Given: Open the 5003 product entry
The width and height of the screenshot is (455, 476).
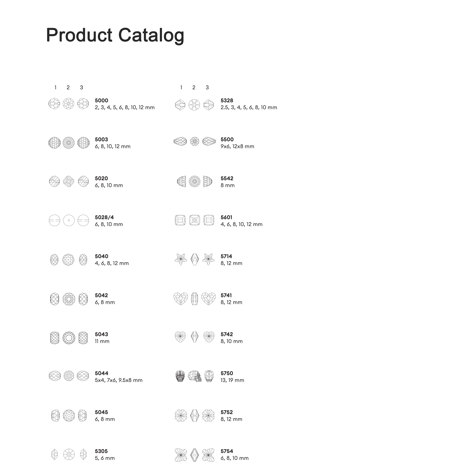Looking at the screenshot, I should 101,139.
